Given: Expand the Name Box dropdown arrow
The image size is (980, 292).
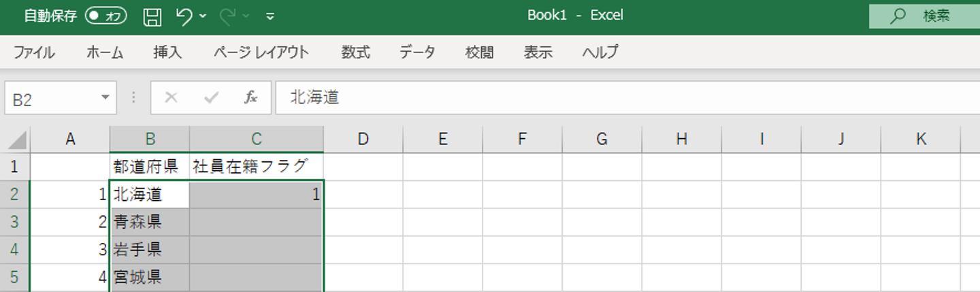Looking at the screenshot, I should [105, 97].
